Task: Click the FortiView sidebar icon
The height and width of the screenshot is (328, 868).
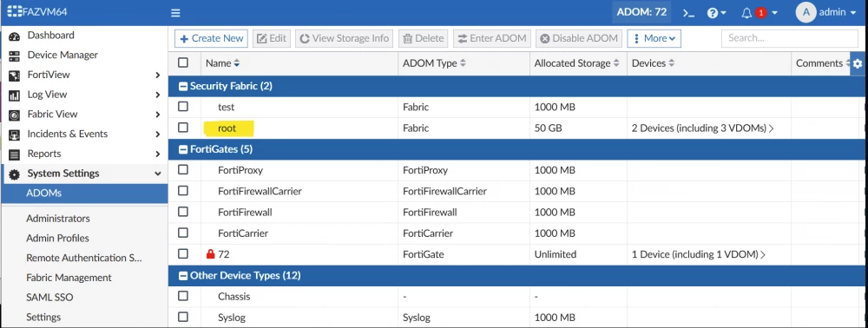Action: 15,75
